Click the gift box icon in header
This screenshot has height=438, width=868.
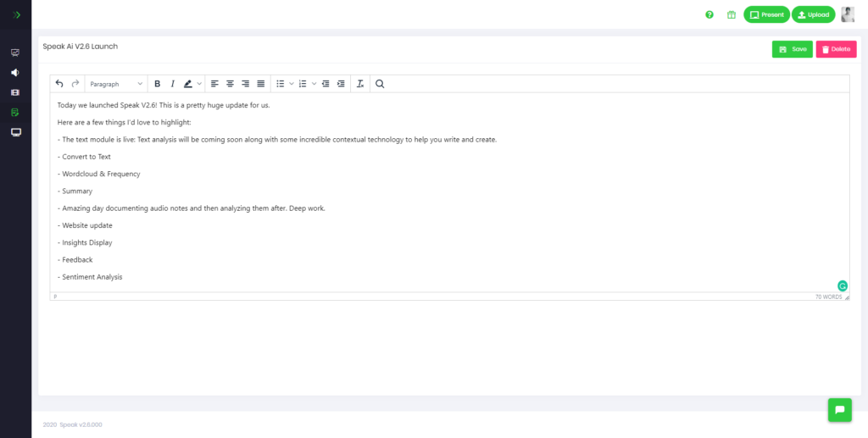pyautogui.click(x=732, y=15)
